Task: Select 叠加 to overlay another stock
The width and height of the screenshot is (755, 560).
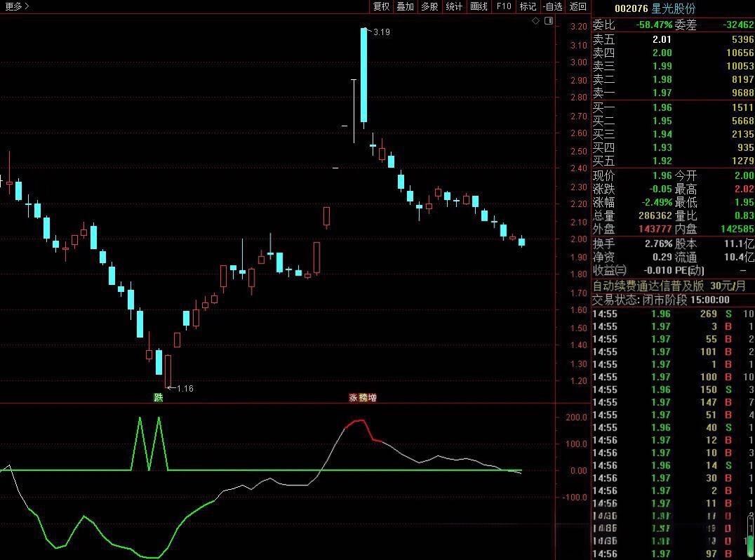Action: [x=406, y=6]
